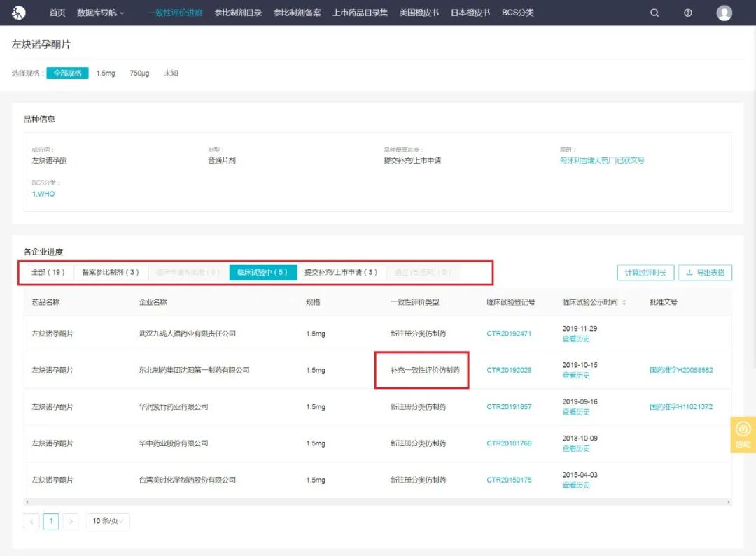Open 参比制剂目录 nav item
Image resolution: width=756 pixels, height=556 pixels.
[x=238, y=13]
